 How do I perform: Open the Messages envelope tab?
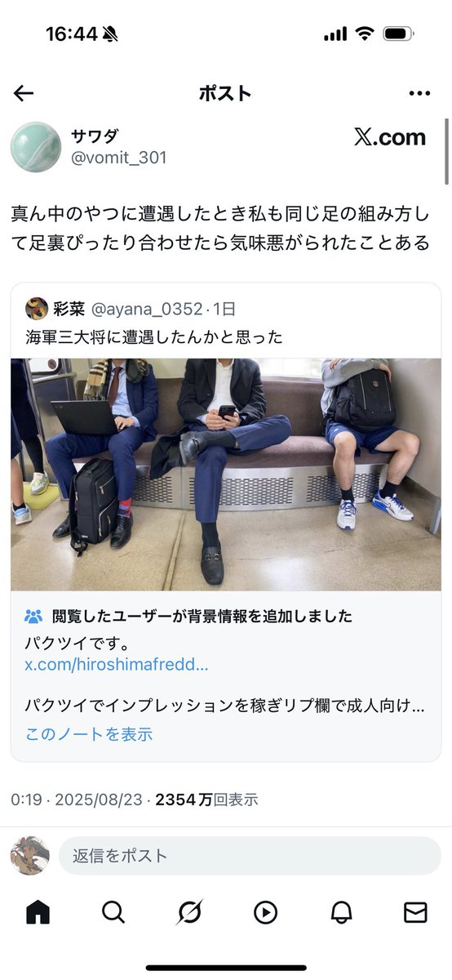415,912
